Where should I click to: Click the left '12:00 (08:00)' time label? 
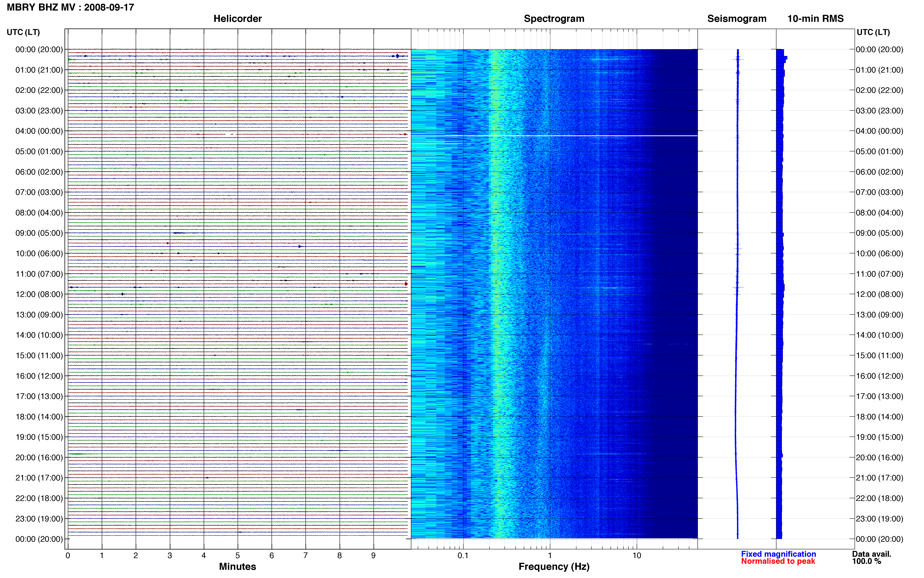39,294
